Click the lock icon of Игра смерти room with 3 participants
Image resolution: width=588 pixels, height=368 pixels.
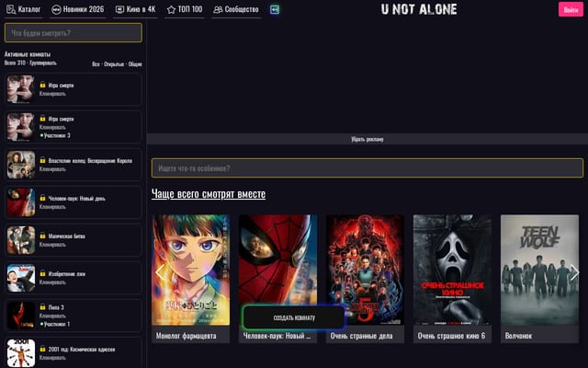[42, 119]
